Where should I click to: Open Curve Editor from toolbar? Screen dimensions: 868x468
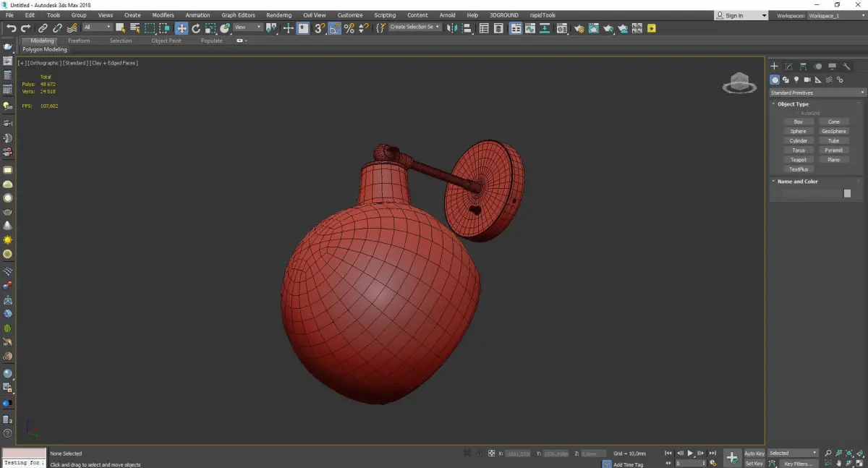click(530, 28)
